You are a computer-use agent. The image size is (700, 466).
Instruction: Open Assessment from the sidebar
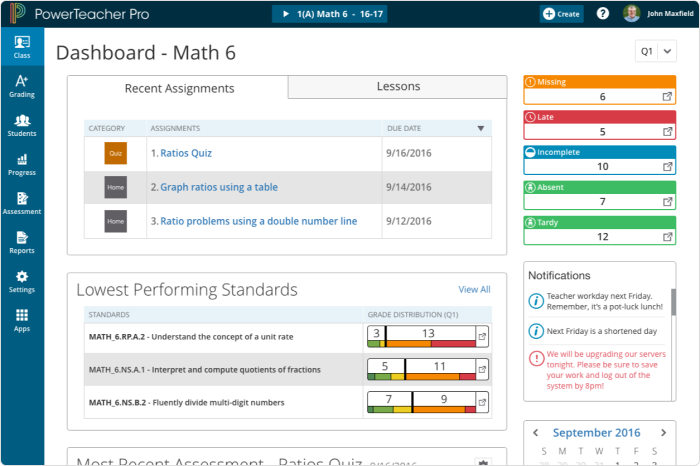(21, 203)
